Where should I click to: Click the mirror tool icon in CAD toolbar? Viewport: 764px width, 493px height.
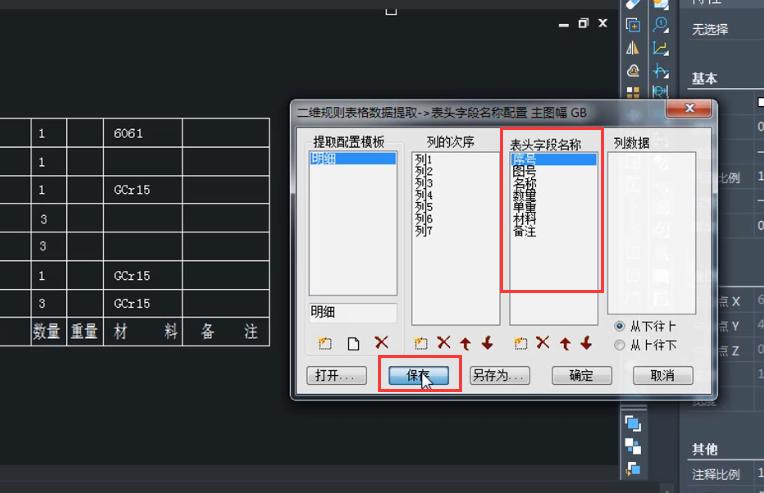pos(632,48)
